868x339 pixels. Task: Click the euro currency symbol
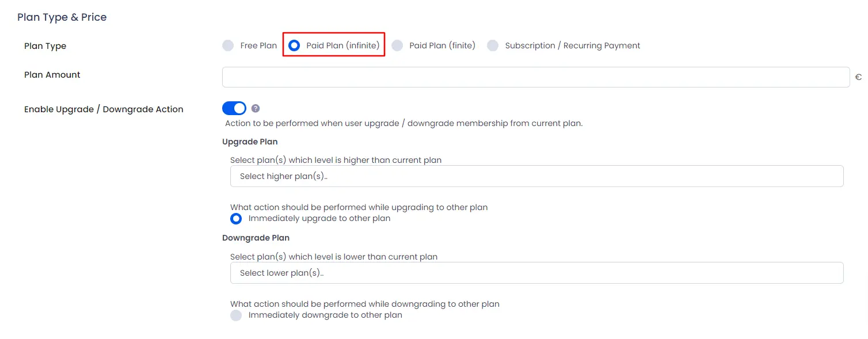tap(858, 77)
